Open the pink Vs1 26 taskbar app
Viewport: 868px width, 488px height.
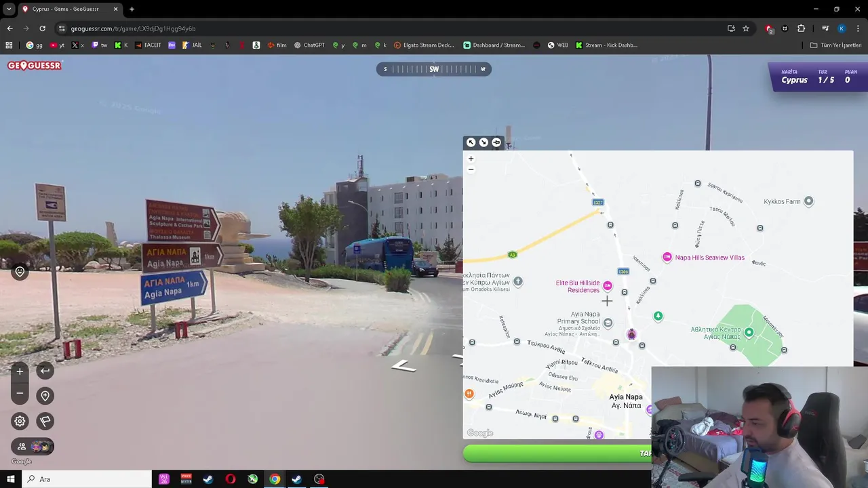(163, 479)
